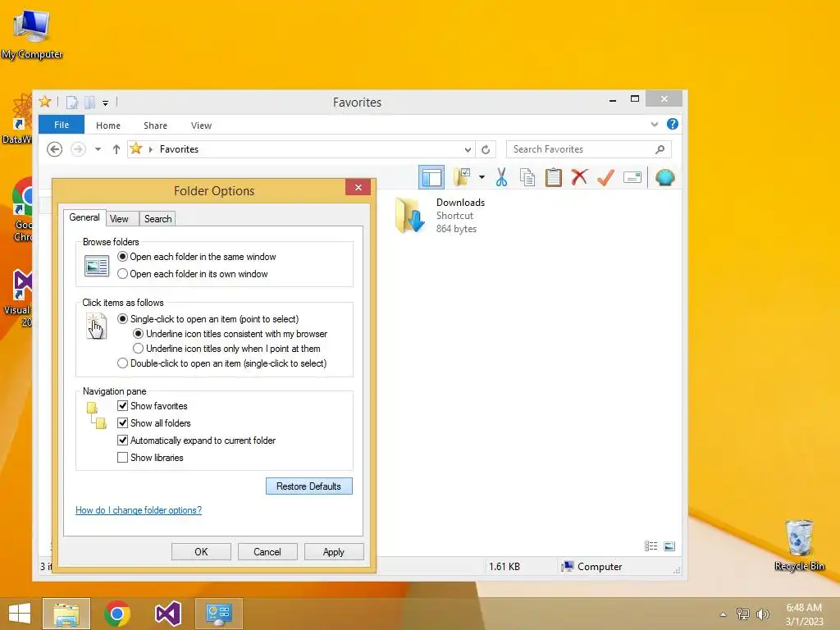Screen dimensions: 840x630
Task: Click OK in Folder Options
Action: coord(202,552)
